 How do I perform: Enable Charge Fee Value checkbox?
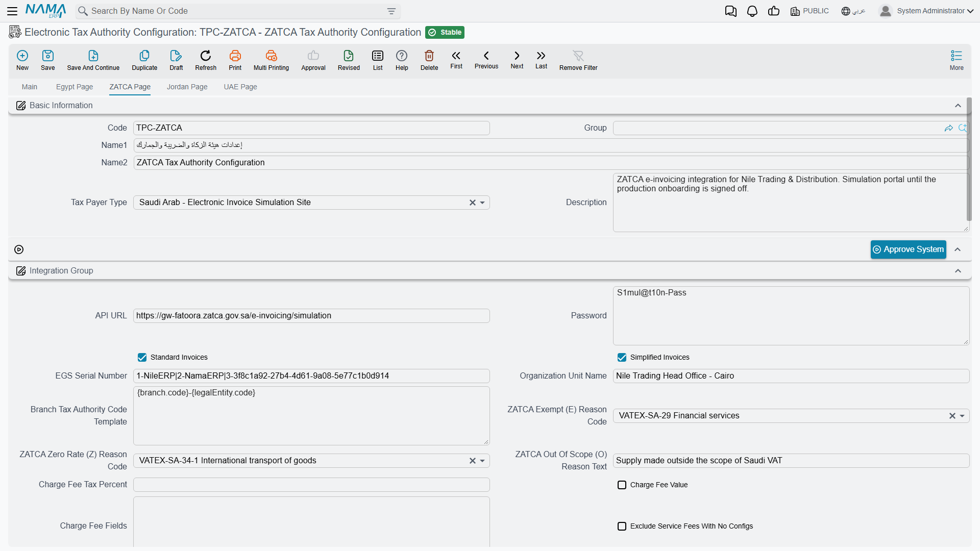[622, 485]
